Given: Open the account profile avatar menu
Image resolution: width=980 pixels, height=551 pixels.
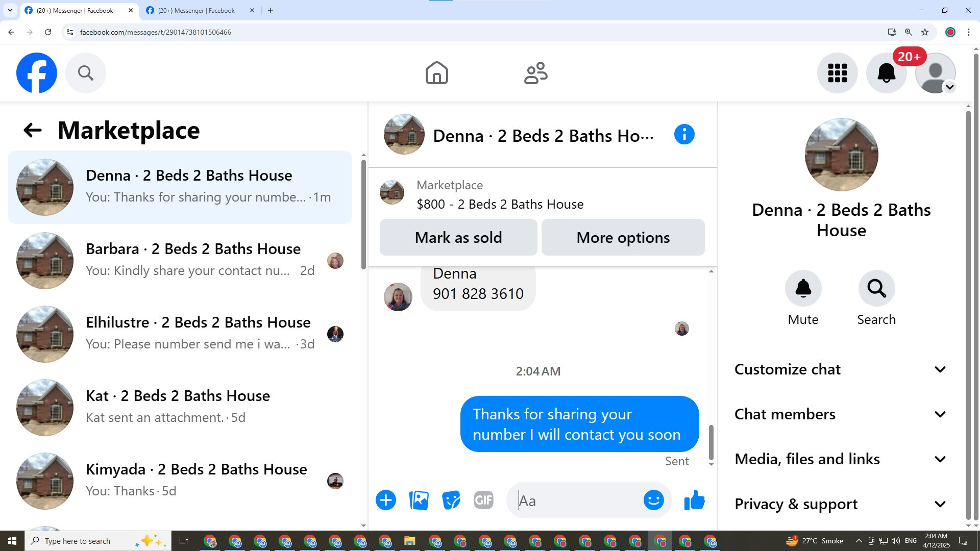Looking at the screenshot, I should coord(936,73).
